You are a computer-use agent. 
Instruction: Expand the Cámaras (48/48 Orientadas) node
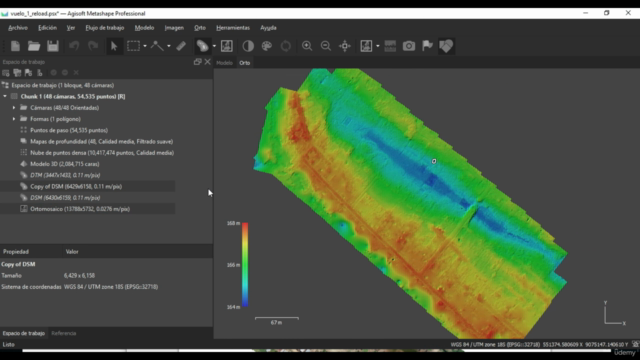coord(14,108)
